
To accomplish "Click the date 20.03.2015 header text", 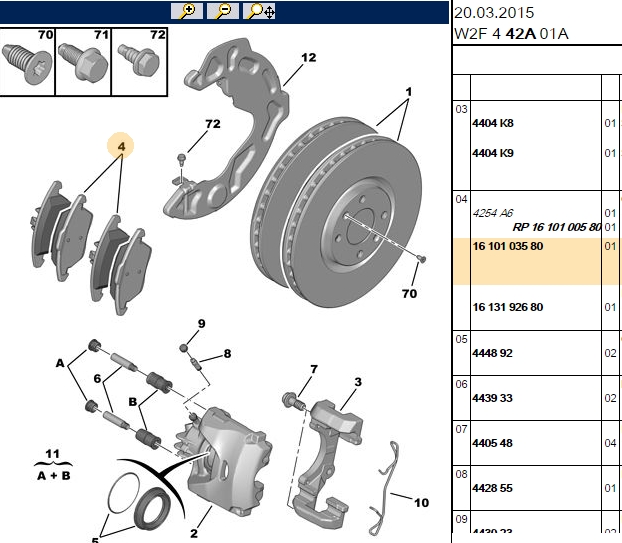I will click(x=494, y=13).
